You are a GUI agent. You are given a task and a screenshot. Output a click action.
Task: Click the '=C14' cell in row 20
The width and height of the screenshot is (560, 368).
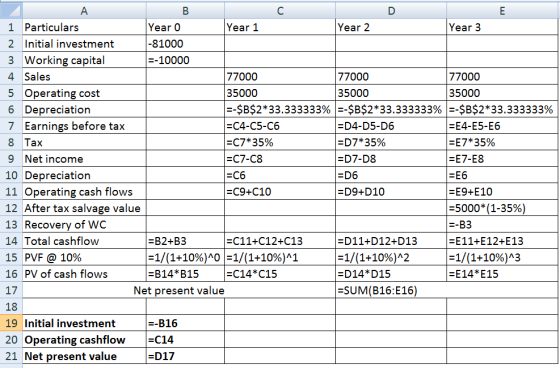click(x=185, y=339)
